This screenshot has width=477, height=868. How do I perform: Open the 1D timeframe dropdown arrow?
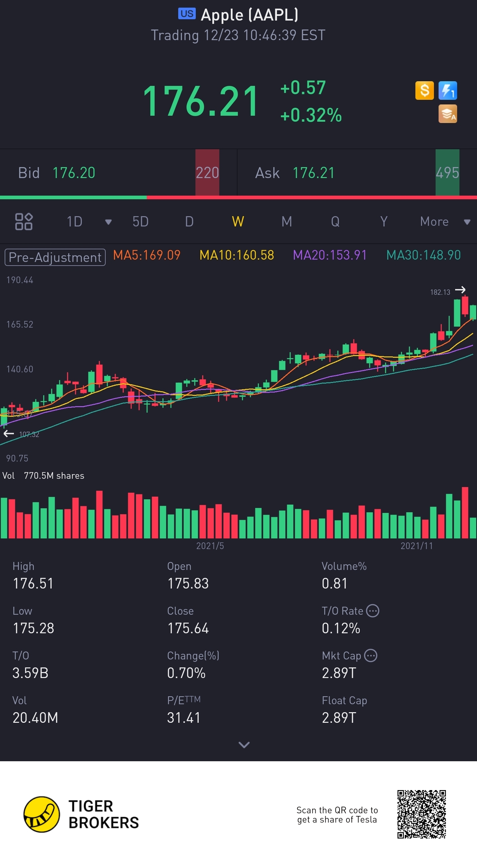tap(108, 222)
